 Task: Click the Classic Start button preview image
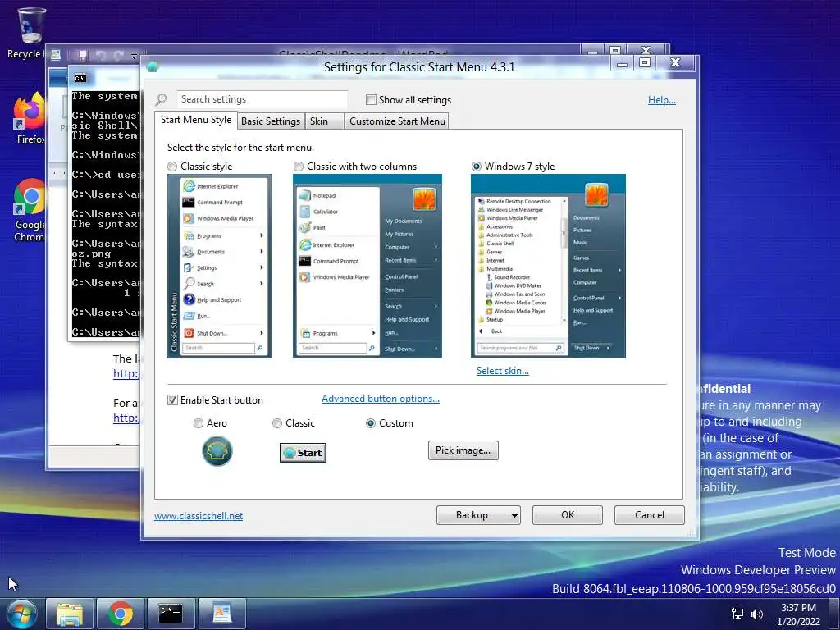pyautogui.click(x=303, y=453)
